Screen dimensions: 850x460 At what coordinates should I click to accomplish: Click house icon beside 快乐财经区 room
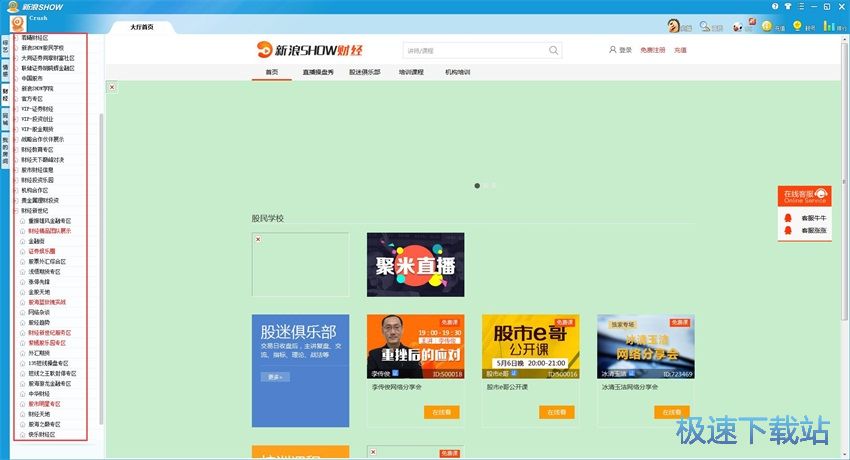pyautogui.click(x=23, y=435)
